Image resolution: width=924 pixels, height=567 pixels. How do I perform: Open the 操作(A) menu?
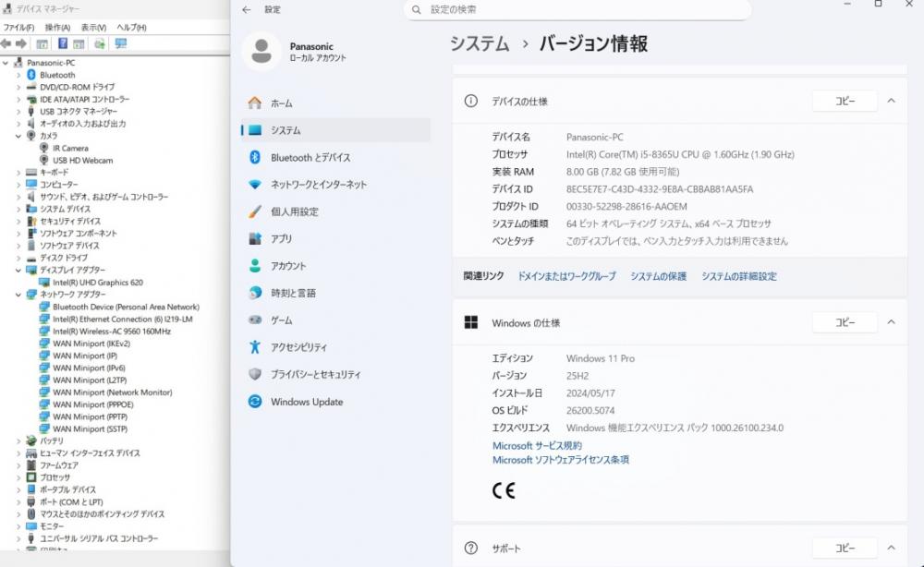tap(57, 27)
